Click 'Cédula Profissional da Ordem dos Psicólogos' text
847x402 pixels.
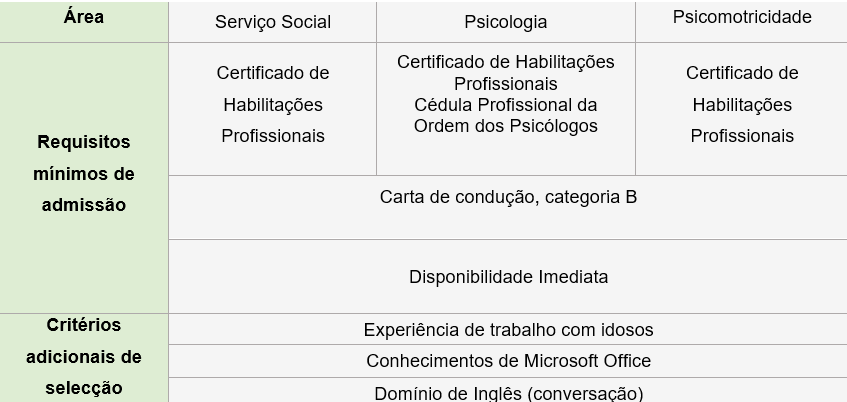pos(506,115)
